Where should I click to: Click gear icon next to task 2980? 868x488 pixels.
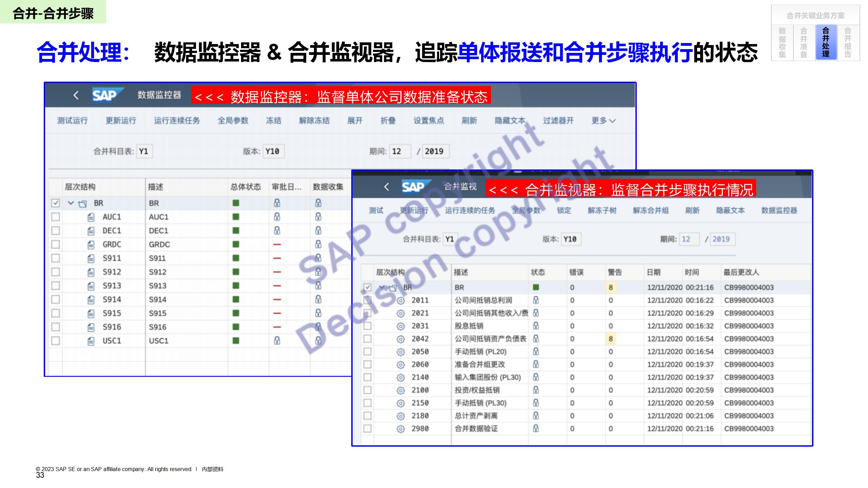(400, 429)
